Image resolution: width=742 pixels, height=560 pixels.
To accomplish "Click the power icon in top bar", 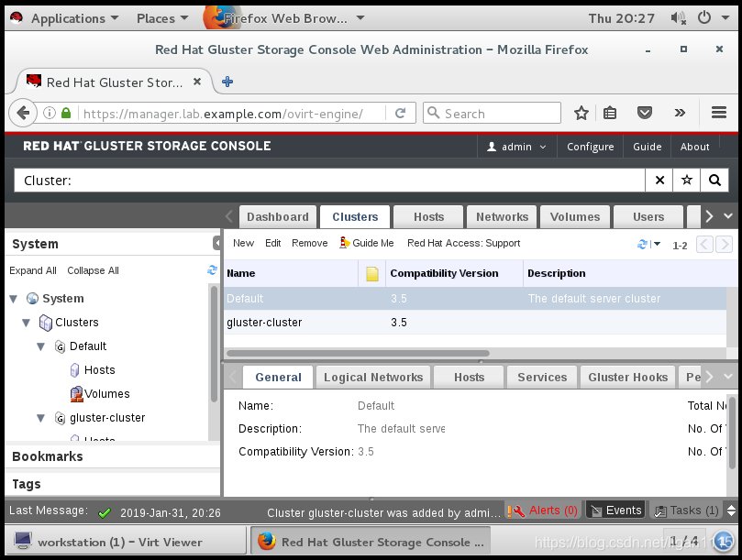I will click(704, 18).
